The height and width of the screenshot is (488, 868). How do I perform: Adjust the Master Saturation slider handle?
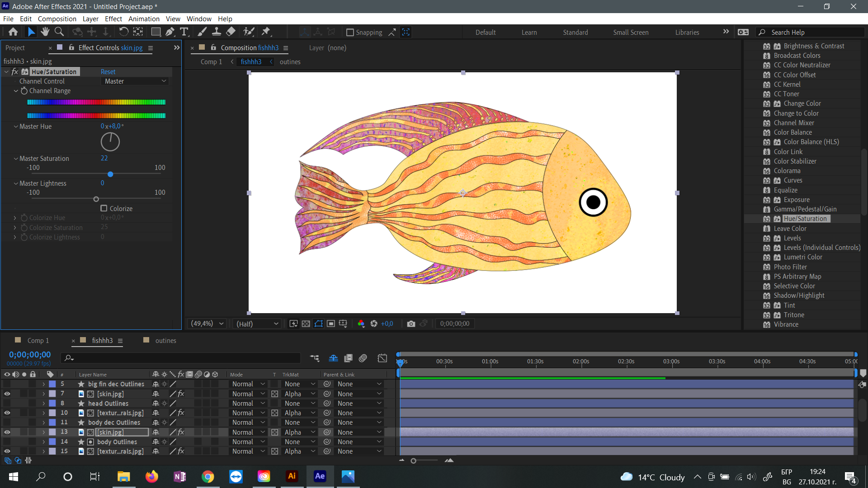(110, 174)
